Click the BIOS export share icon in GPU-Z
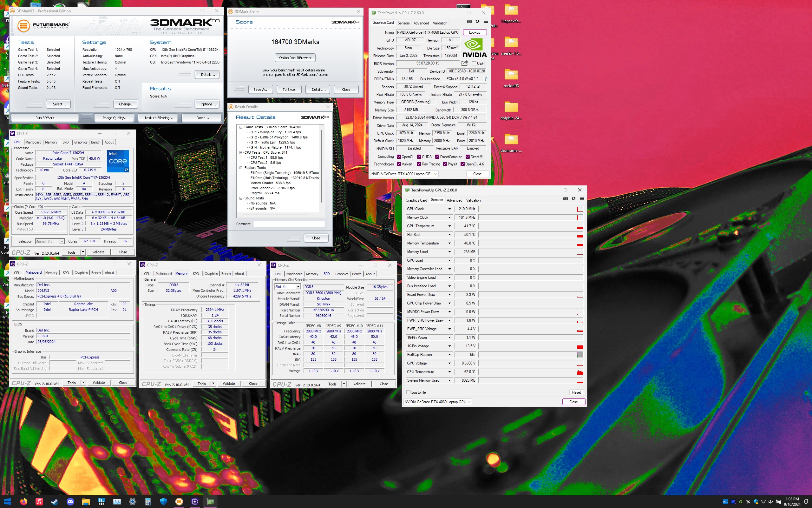Viewport: 812px width, 508px height. pos(465,63)
